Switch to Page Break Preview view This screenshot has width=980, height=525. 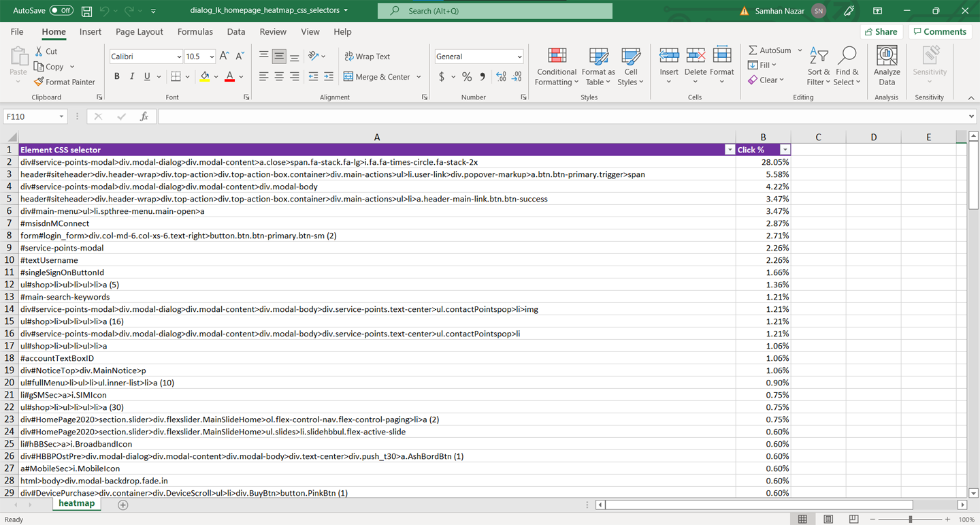(x=853, y=519)
